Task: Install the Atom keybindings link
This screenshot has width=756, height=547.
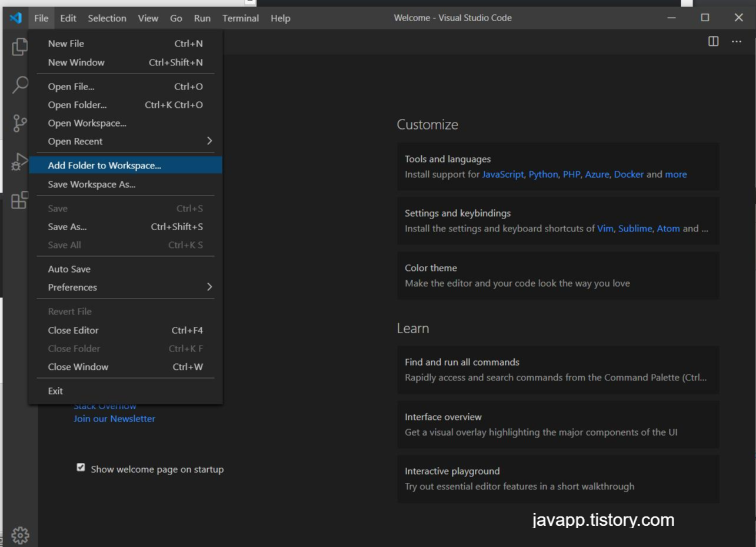Action: 668,228
